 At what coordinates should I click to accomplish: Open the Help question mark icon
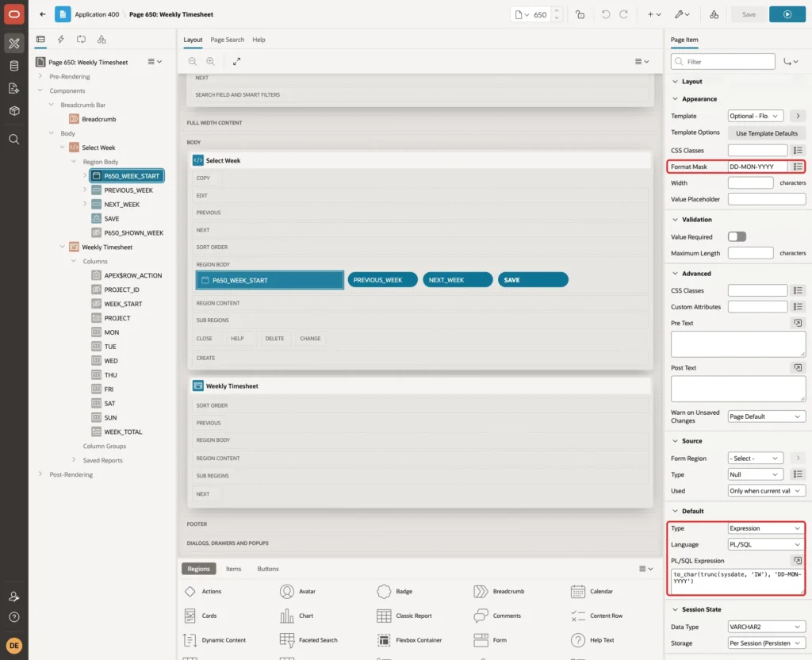tap(14, 617)
